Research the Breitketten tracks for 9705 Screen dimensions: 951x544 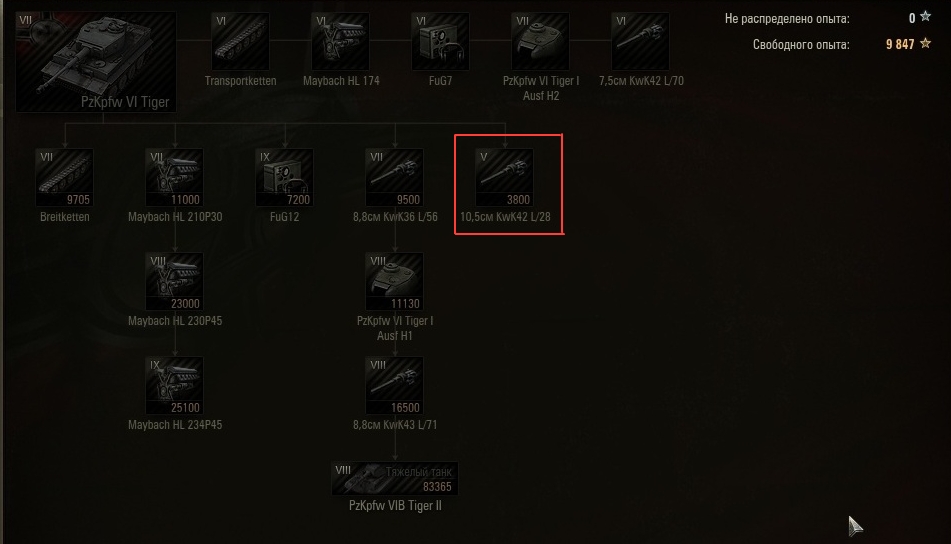pyautogui.click(x=64, y=178)
